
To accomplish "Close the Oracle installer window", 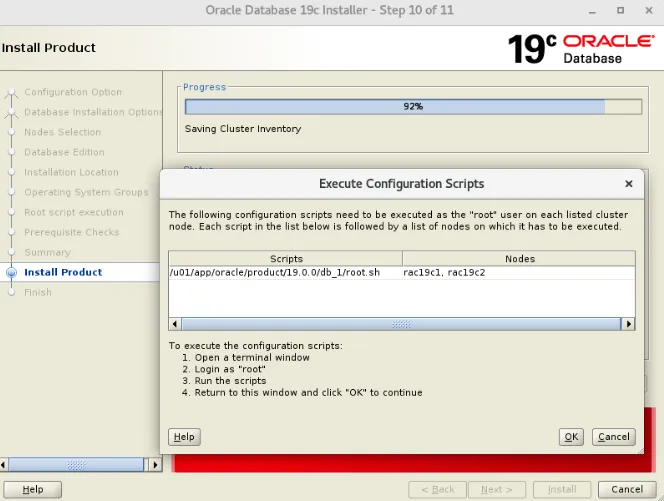I will click(649, 10).
